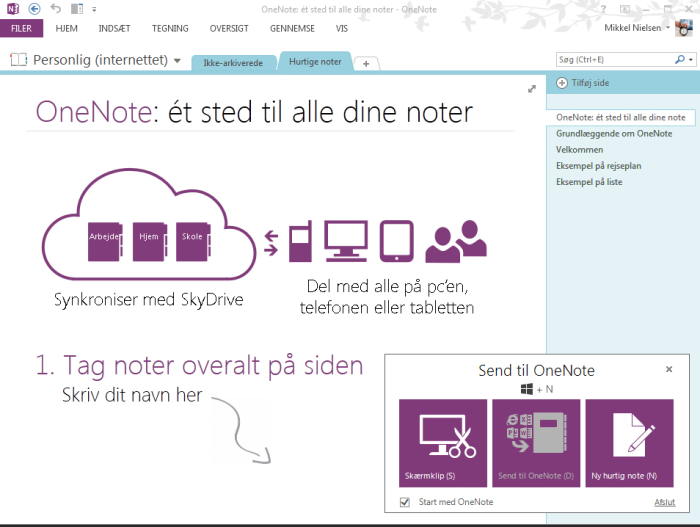The width and height of the screenshot is (700, 527).
Task: Click the sync arrows graphic
Action: point(271,243)
